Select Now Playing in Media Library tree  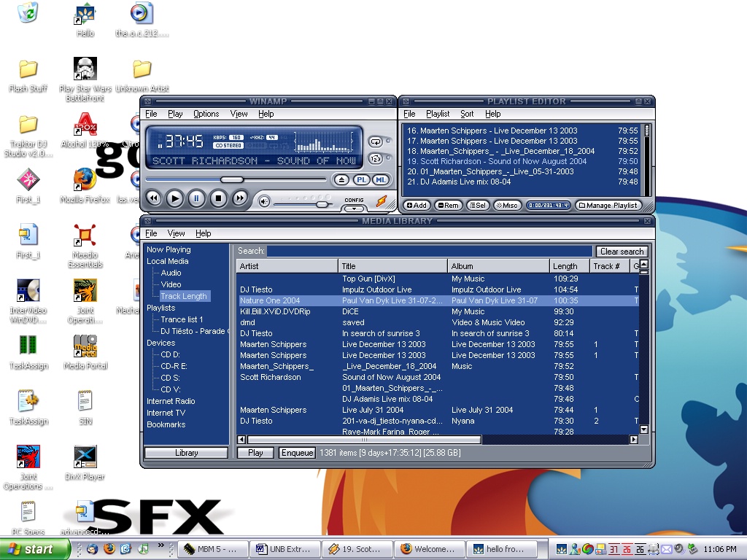tap(169, 249)
